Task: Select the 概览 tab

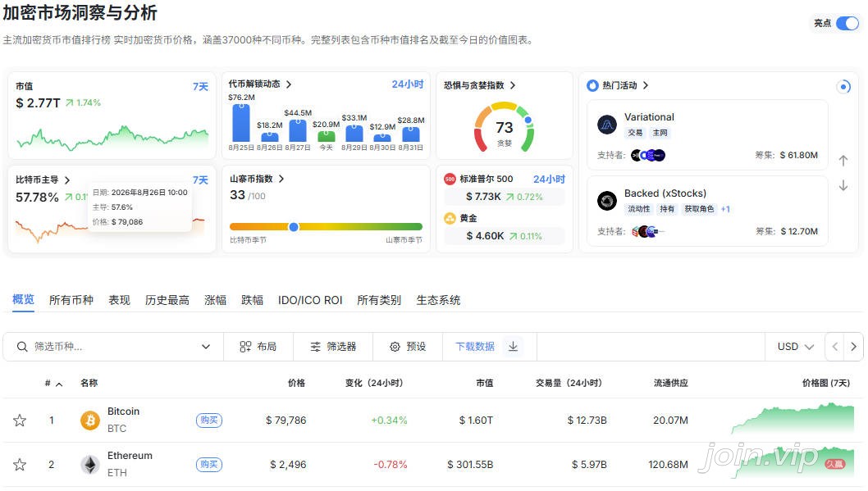Action: pos(23,300)
